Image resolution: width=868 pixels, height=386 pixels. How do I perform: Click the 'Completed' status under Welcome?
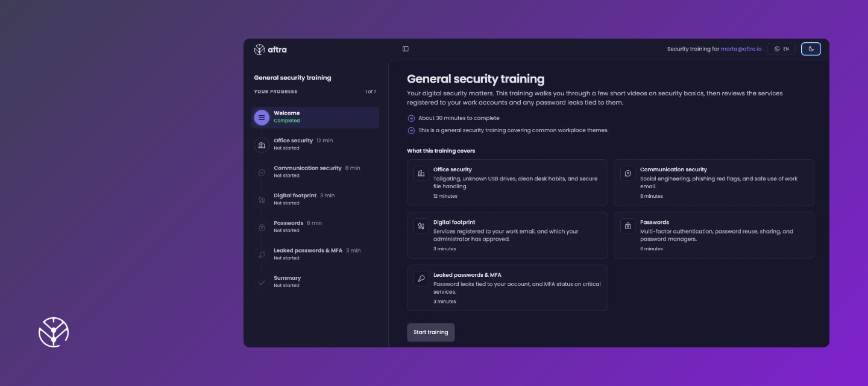point(287,121)
